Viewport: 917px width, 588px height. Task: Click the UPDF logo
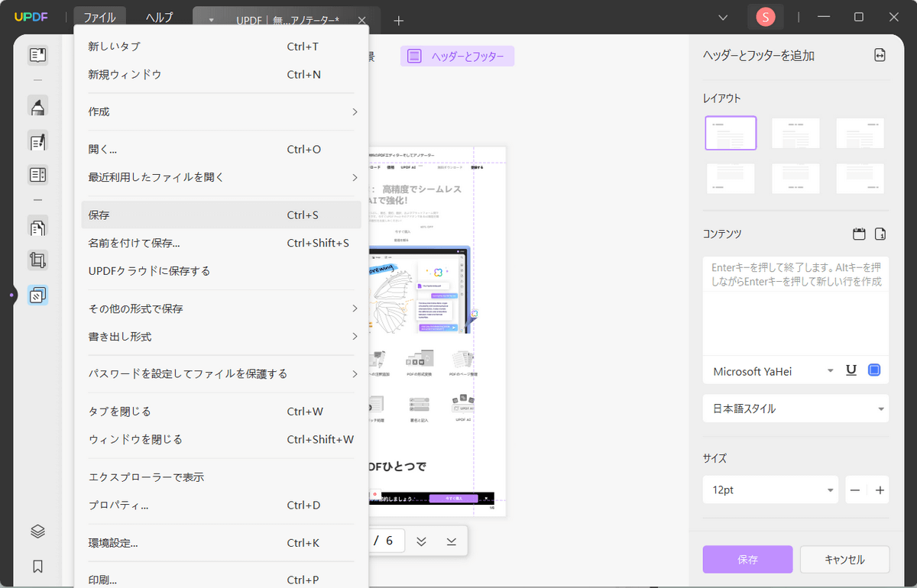point(31,17)
